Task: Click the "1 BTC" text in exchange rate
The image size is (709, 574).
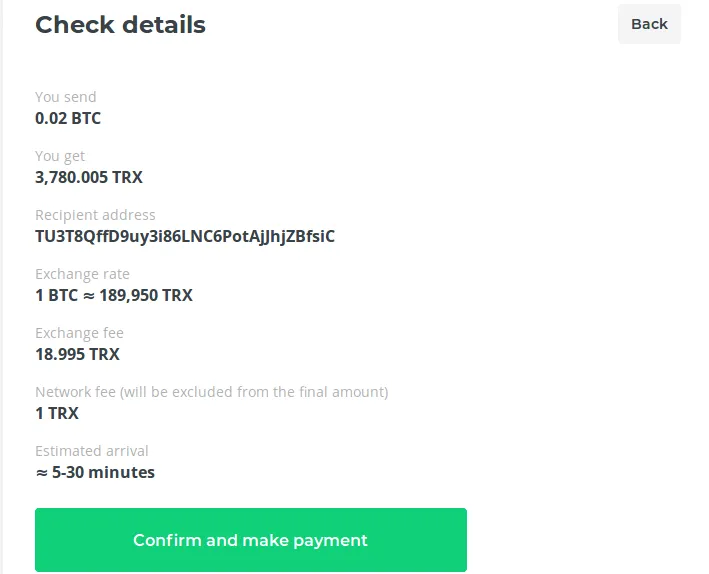Action: 57,295
